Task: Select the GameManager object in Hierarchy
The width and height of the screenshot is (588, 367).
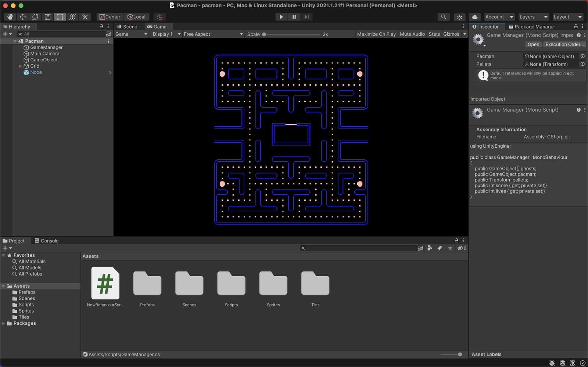Action: [x=46, y=47]
